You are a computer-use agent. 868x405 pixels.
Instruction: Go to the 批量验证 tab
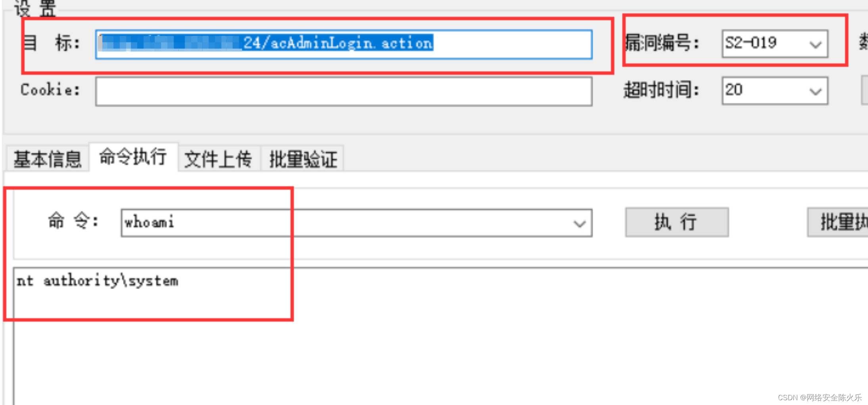coord(303,159)
